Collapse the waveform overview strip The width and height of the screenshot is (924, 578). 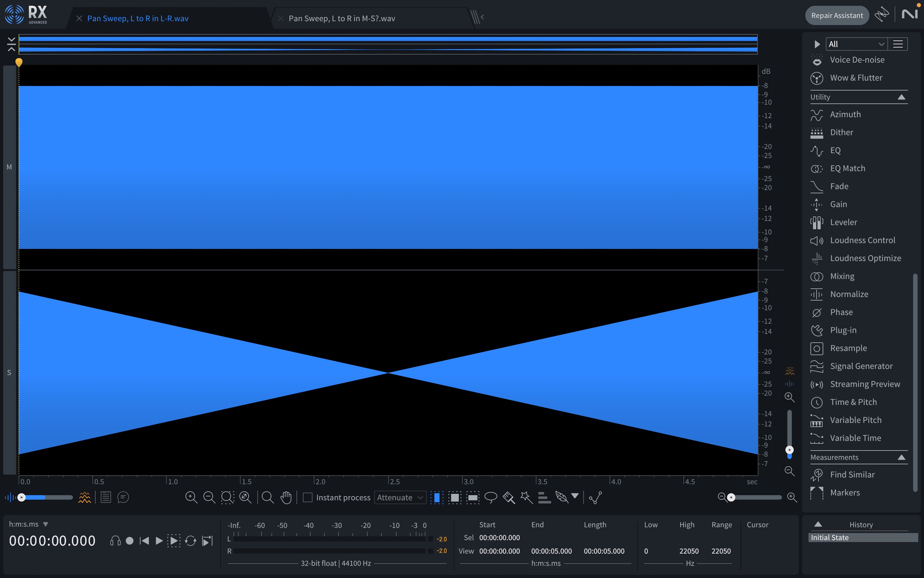(12, 44)
